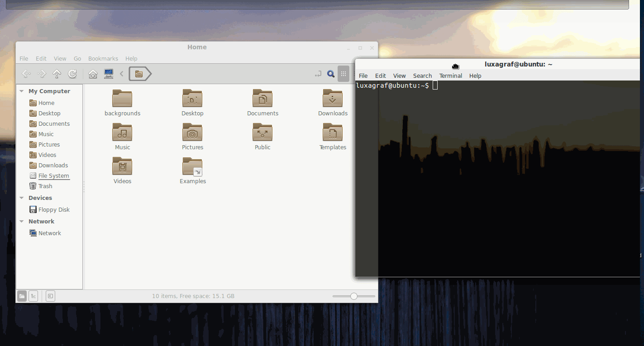
Task: Show places sidebar via status bar folder button
Action: coord(22,296)
